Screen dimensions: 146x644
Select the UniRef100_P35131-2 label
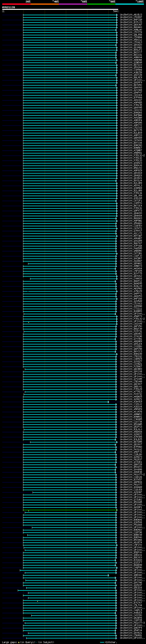(132, 319)
